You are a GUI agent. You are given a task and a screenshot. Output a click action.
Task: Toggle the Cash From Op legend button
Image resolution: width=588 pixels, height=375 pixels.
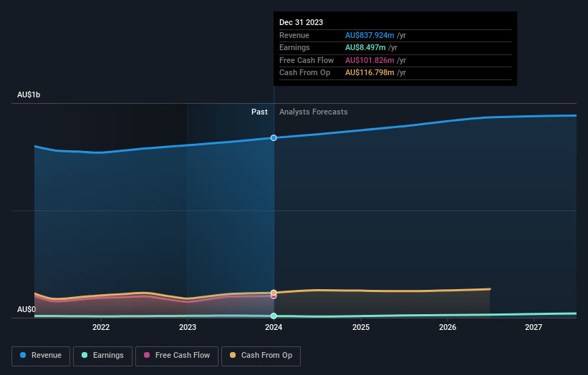point(261,356)
